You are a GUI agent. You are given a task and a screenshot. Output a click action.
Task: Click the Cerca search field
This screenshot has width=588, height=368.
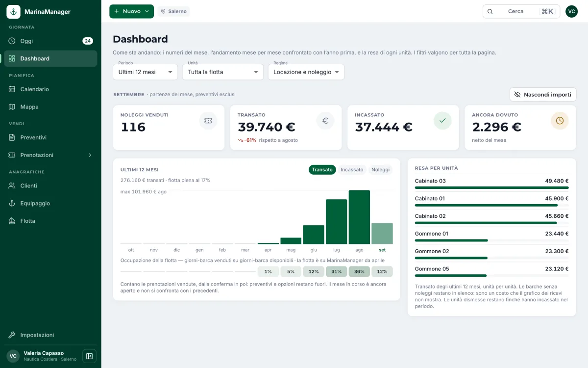tap(521, 11)
